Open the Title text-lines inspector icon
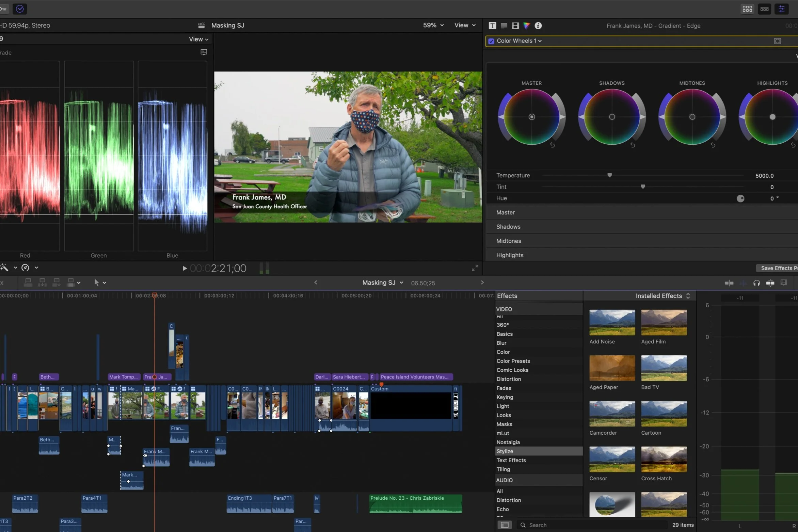798x532 pixels. tap(504, 26)
